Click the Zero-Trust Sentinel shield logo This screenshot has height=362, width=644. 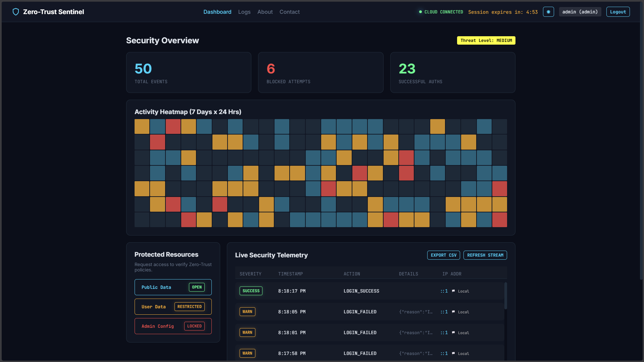pyautogui.click(x=15, y=12)
